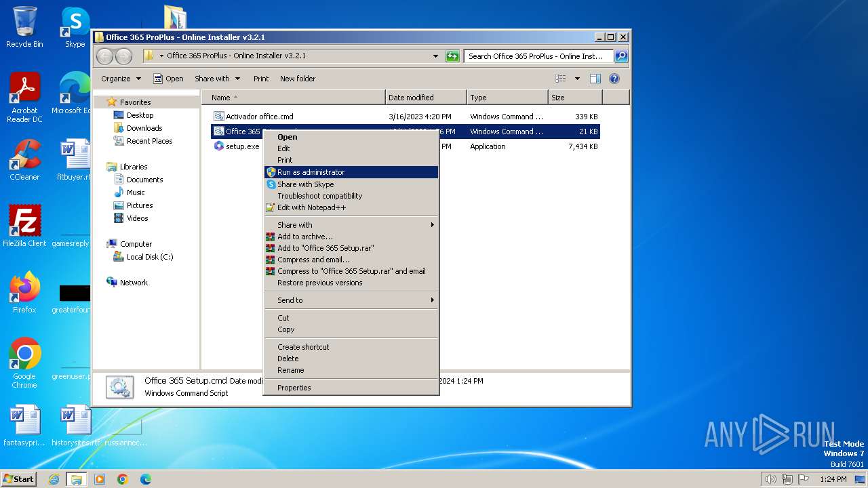Open Acrobat Reader DC desktop icon

[x=24, y=98]
